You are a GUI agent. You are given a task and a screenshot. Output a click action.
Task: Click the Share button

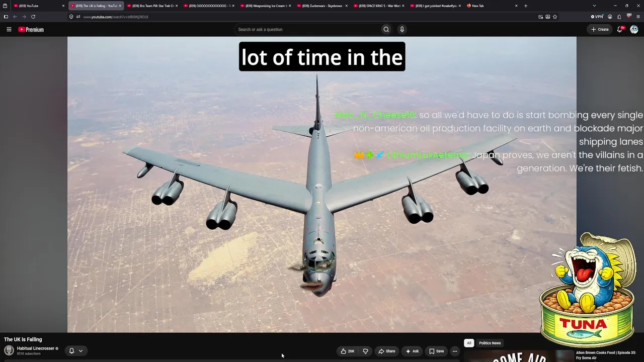point(387,351)
